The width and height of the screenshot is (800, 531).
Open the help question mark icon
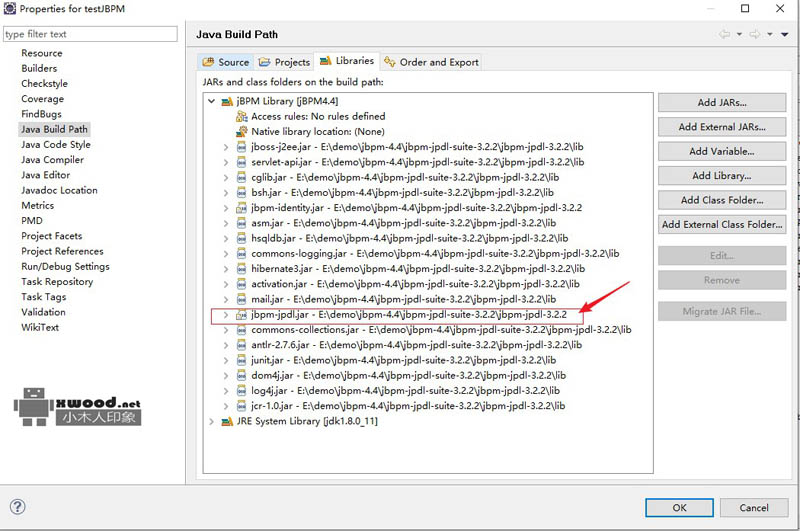tap(18, 507)
